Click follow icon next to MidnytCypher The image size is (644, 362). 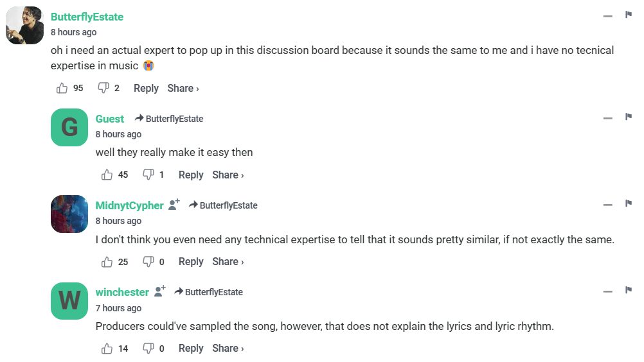tap(174, 205)
